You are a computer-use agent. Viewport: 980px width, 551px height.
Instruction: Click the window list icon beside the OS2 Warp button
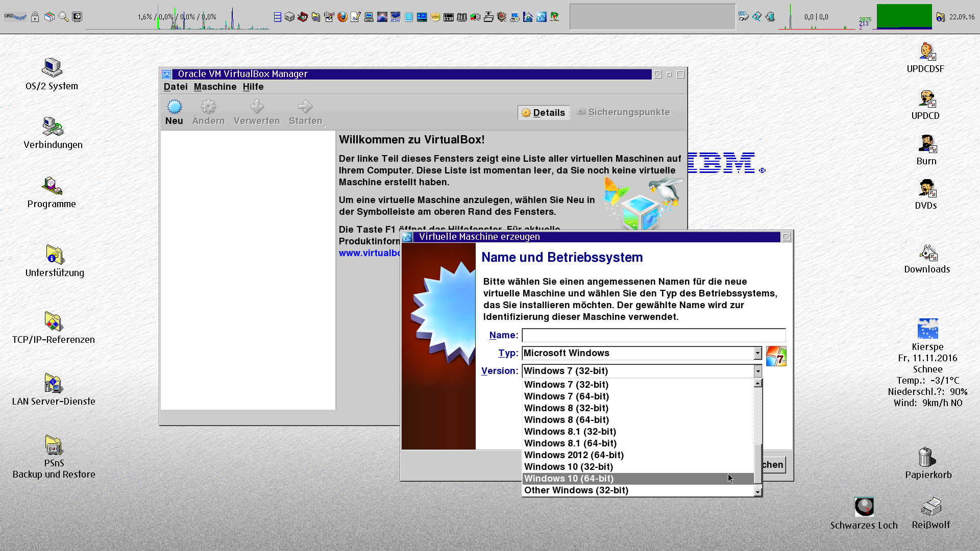click(49, 17)
